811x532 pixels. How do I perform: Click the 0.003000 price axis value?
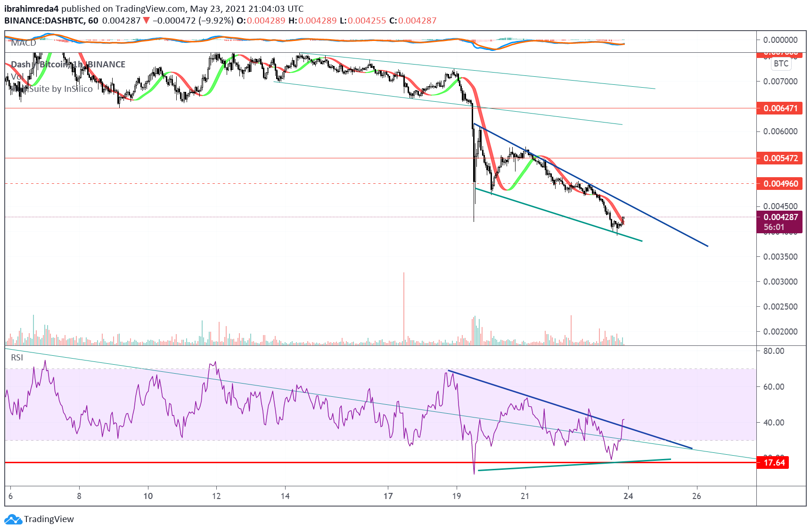780,282
